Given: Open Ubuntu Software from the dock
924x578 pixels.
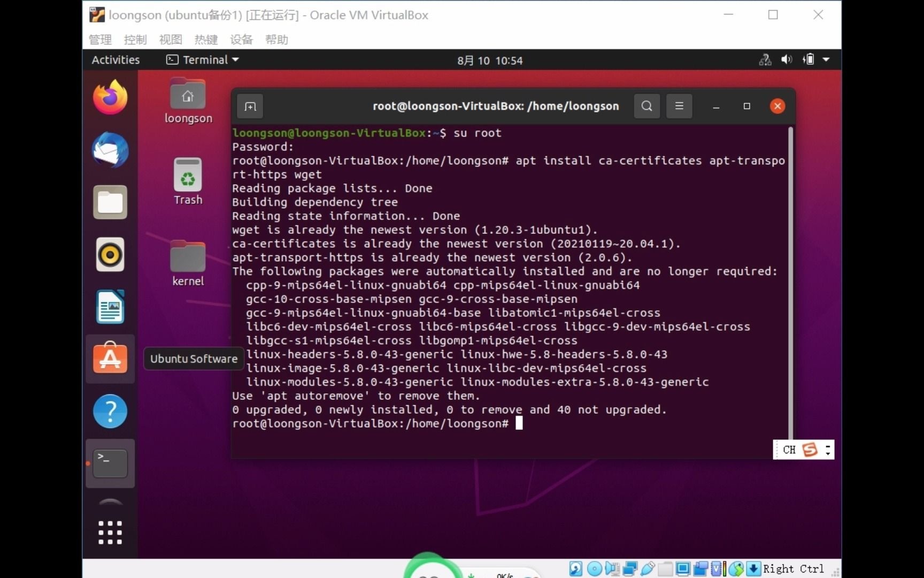Looking at the screenshot, I should (x=110, y=359).
